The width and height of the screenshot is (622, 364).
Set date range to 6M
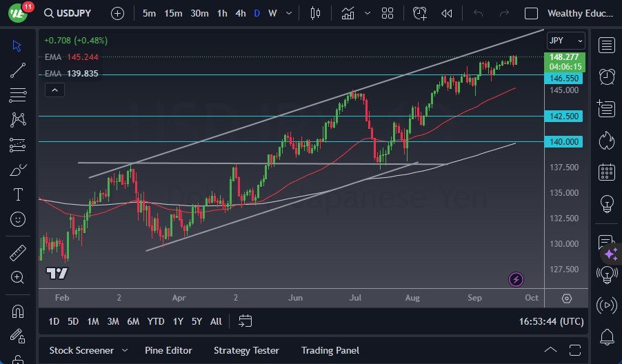(133, 321)
